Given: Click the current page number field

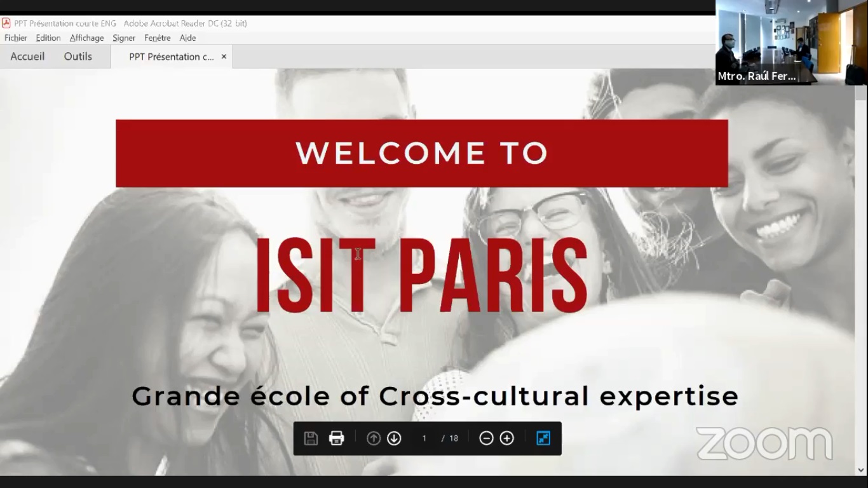Looking at the screenshot, I should (424, 438).
